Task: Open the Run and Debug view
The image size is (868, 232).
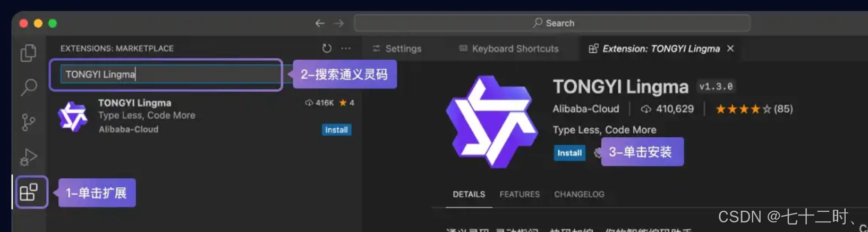Action: [x=29, y=158]
